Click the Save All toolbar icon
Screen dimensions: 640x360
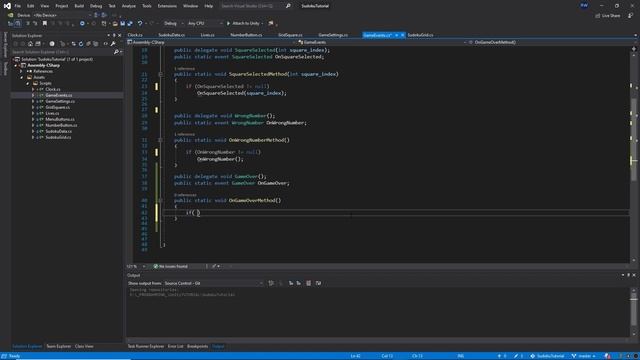(130, 24)
